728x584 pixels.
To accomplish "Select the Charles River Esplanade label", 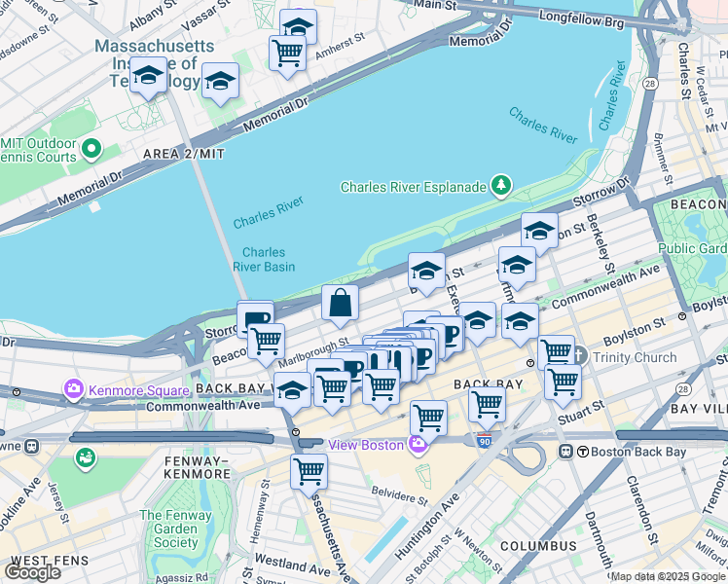I will pos(414,187).
